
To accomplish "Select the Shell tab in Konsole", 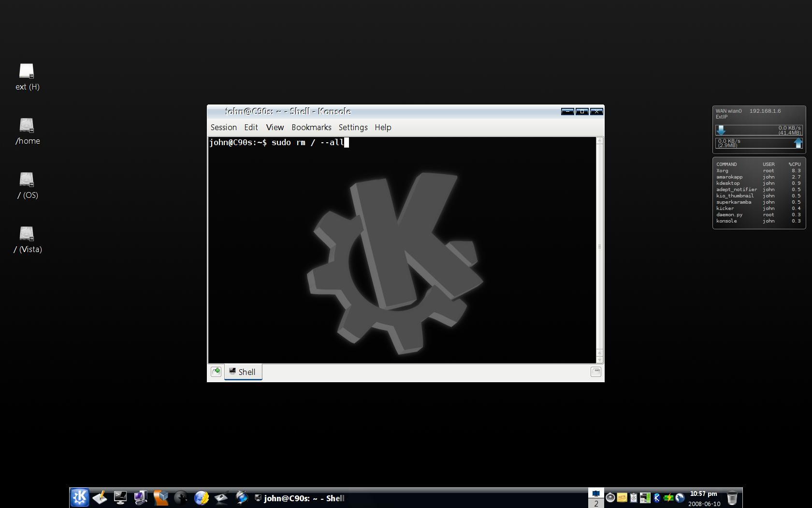I will point(243,372).
